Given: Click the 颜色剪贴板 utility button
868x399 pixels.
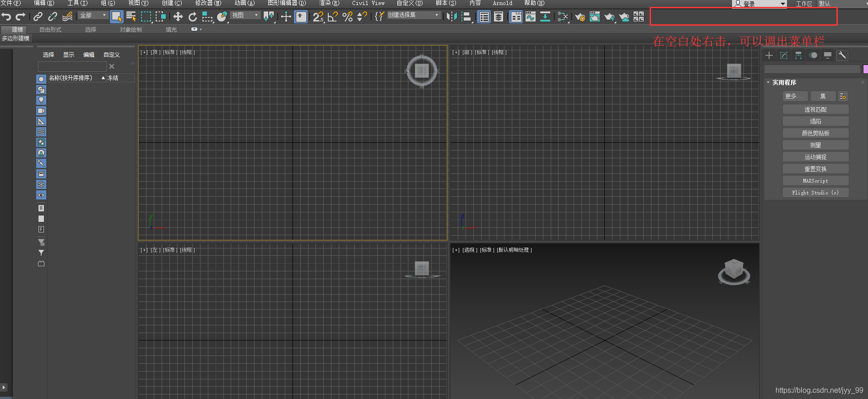Looking at the screenshot, I should coord(815,133).
